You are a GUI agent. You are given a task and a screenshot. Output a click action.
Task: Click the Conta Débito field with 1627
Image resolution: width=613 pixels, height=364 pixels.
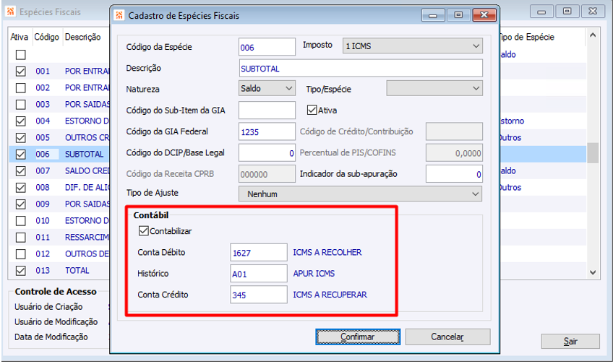pos(258,252)
